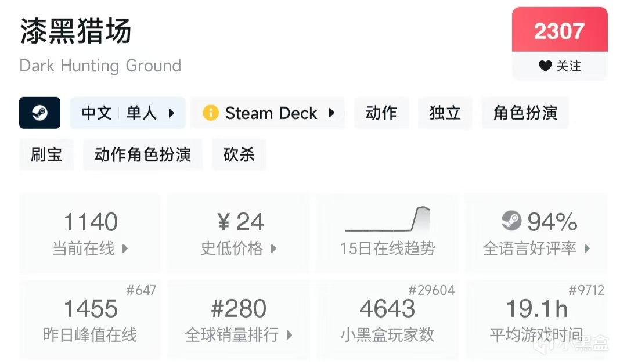
Task: Open 当前在线 details arrow
Action: [125, 249]
